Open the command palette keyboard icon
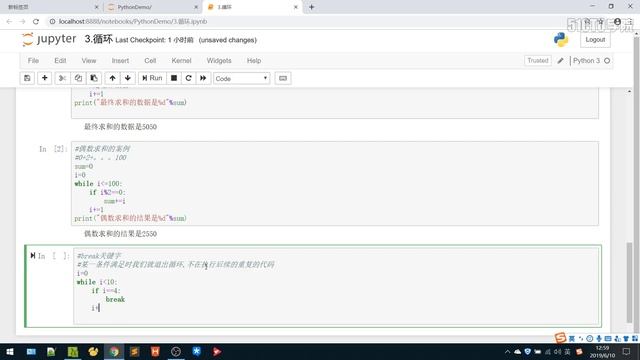Screen dimensions: 640x360 click(283, 78)
